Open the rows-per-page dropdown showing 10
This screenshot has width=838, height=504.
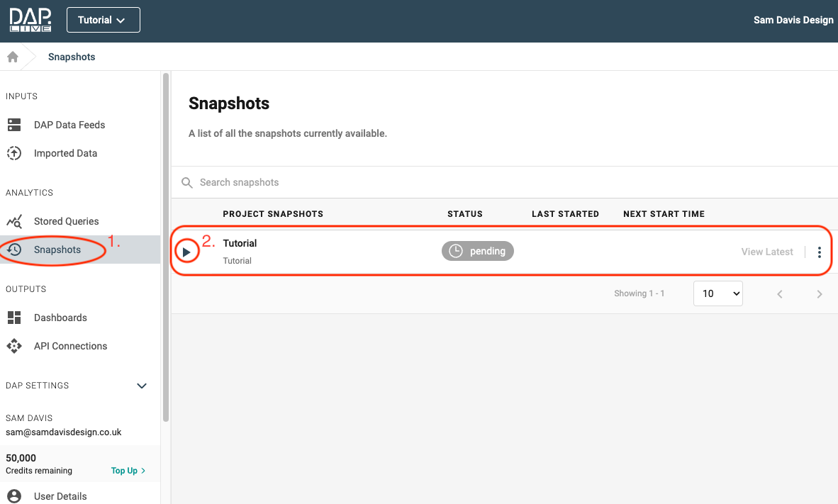pos(717,293)
